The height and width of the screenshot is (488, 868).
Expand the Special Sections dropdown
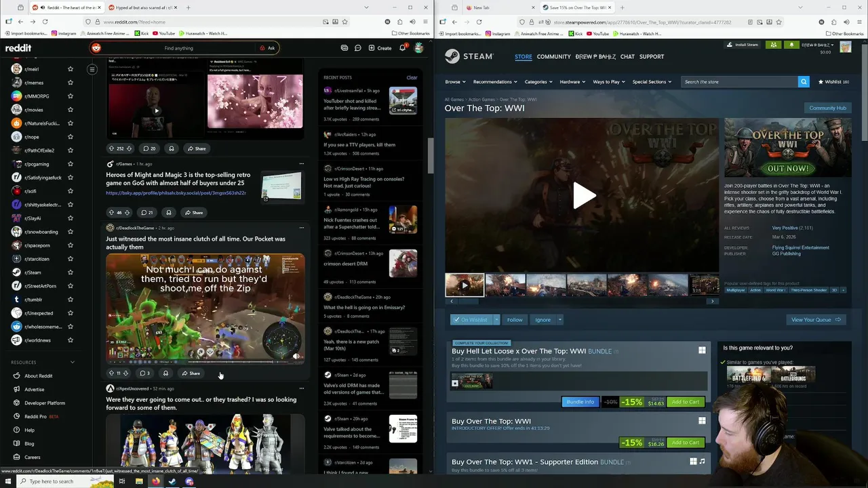click(652, 82)
